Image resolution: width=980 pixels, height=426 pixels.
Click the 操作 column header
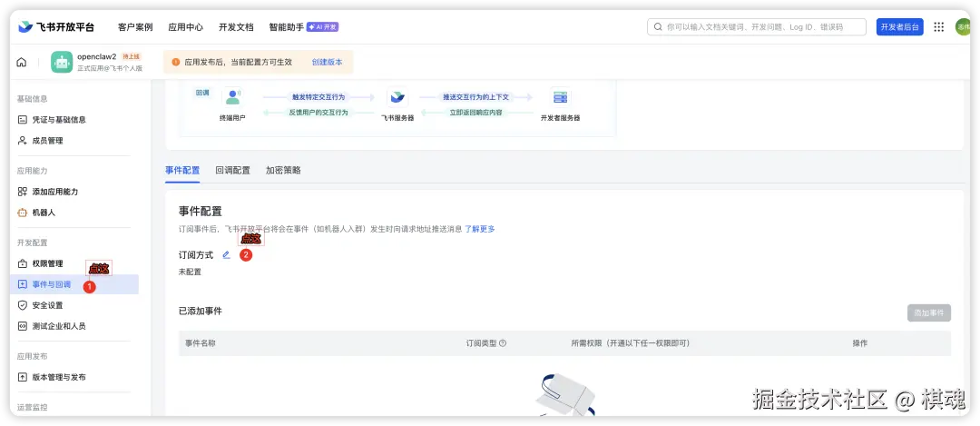coord(860,343)
